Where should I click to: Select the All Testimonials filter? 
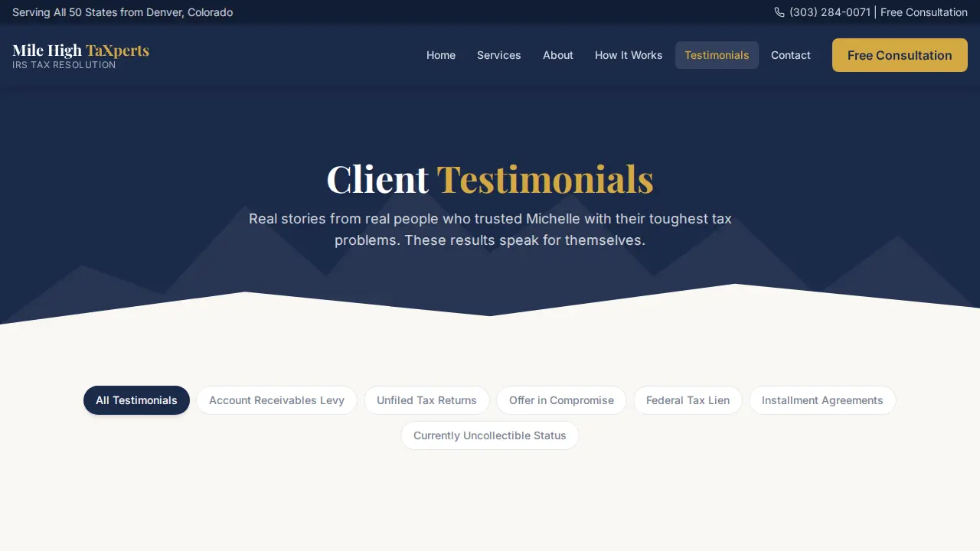[x=136, y=400]
